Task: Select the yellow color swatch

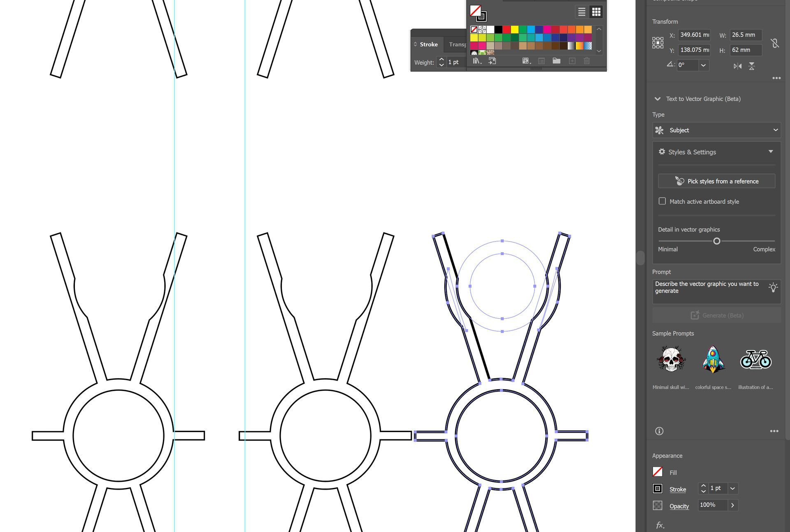Action: pos(514,29)
